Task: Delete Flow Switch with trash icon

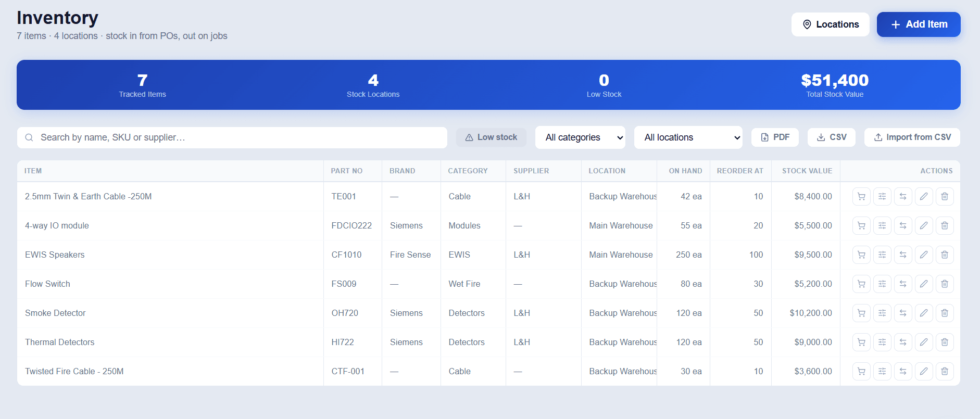Action: click(945, 284)
